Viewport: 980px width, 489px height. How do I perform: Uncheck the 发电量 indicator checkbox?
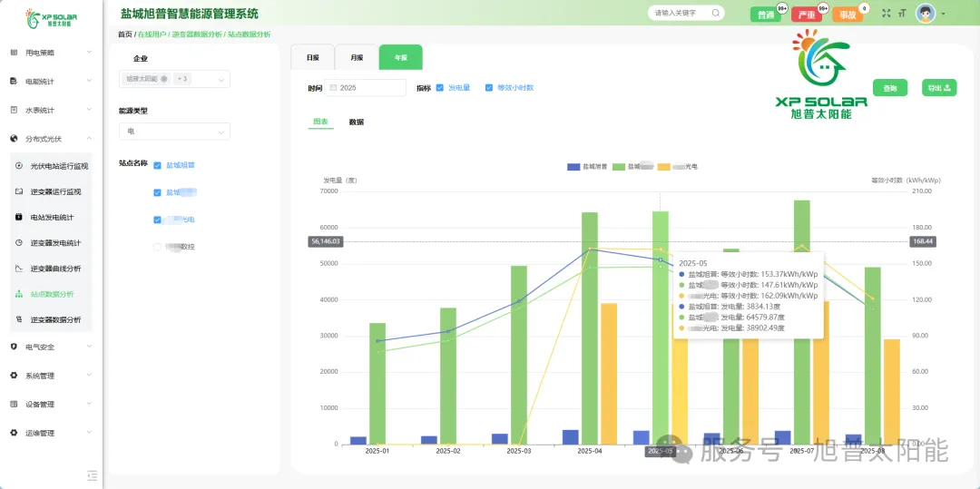pyautogui.click(x=440, y=88)
